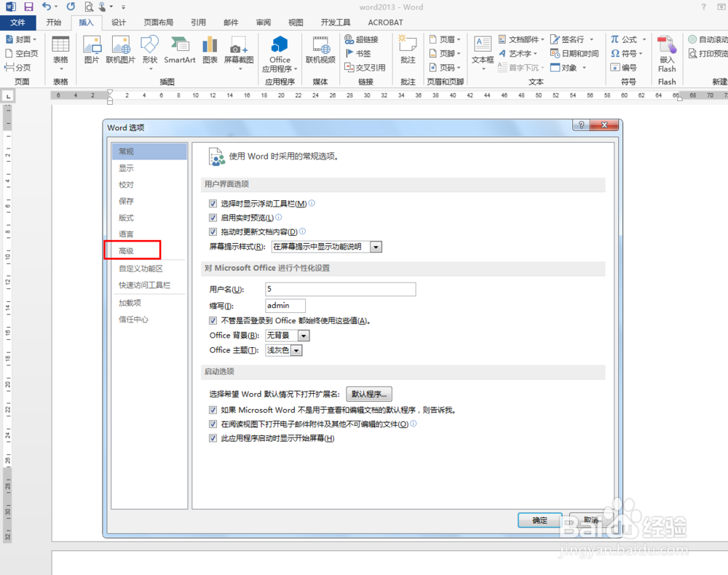
Task: Switch to the ACROBAT ribbon tab
Action: click(385, 23)
